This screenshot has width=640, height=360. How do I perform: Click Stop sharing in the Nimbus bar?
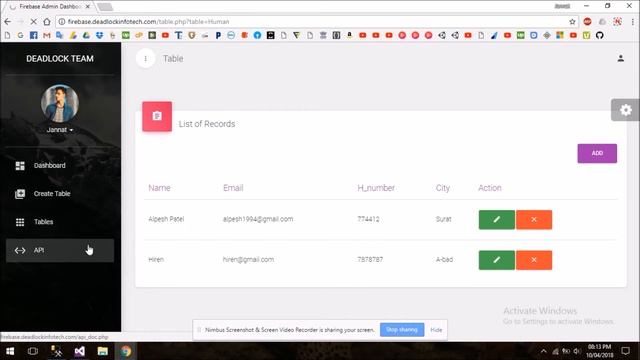click(402, 329)
